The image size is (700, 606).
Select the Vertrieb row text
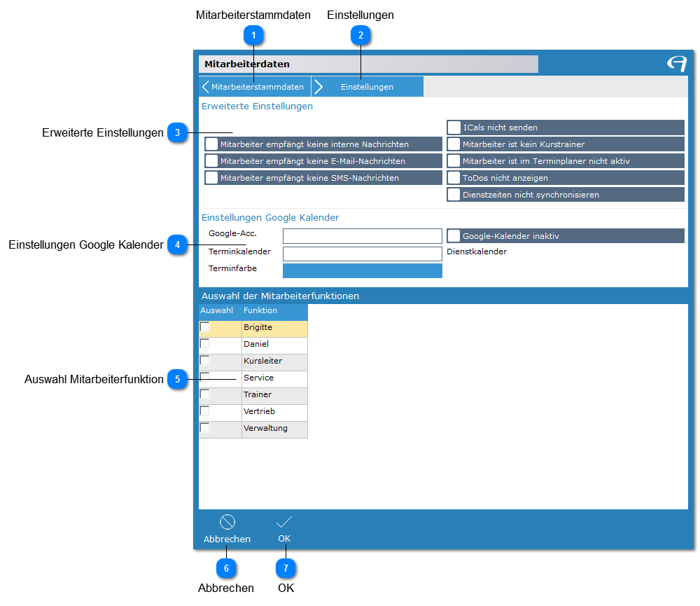click(x=260, y=411)
